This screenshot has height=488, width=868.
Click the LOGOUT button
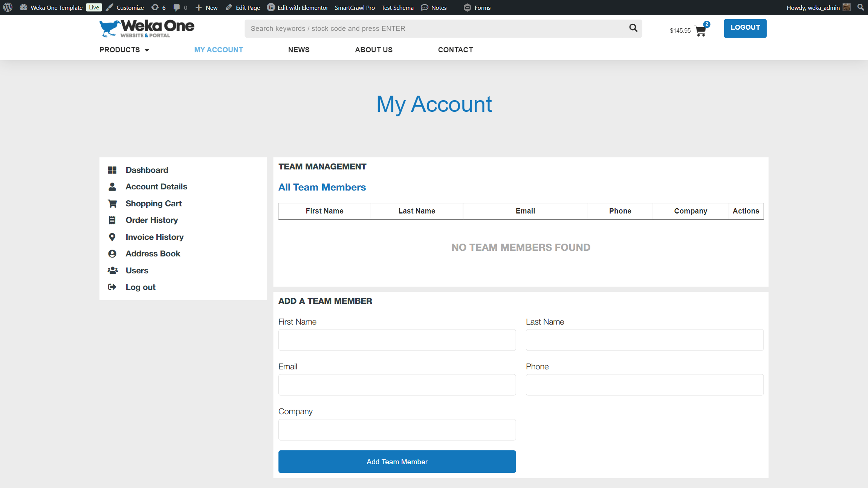pyautogui.click(x=745, y=27)
